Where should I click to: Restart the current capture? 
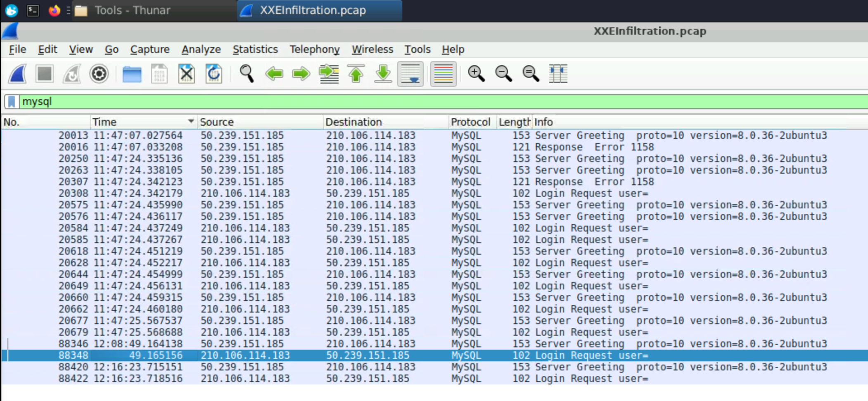tap(72, 74)
